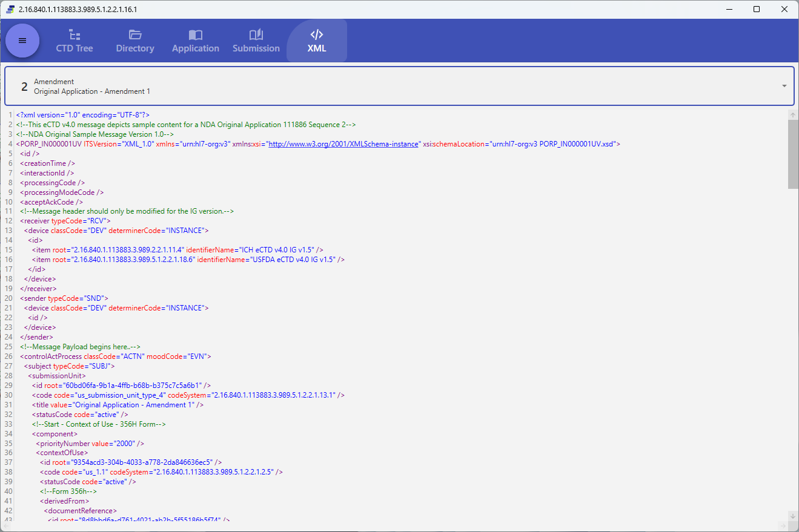This screenshot has height=532, width=799.
Task: Click vertical scrollbar down arrow
Action: (793, 516)
